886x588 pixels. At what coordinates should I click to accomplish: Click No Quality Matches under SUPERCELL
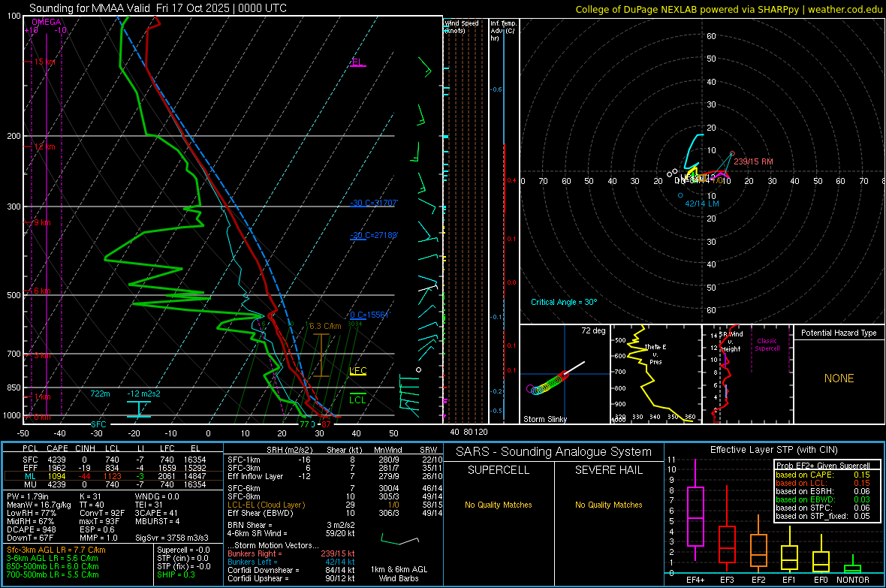click(x=499, y=505)
